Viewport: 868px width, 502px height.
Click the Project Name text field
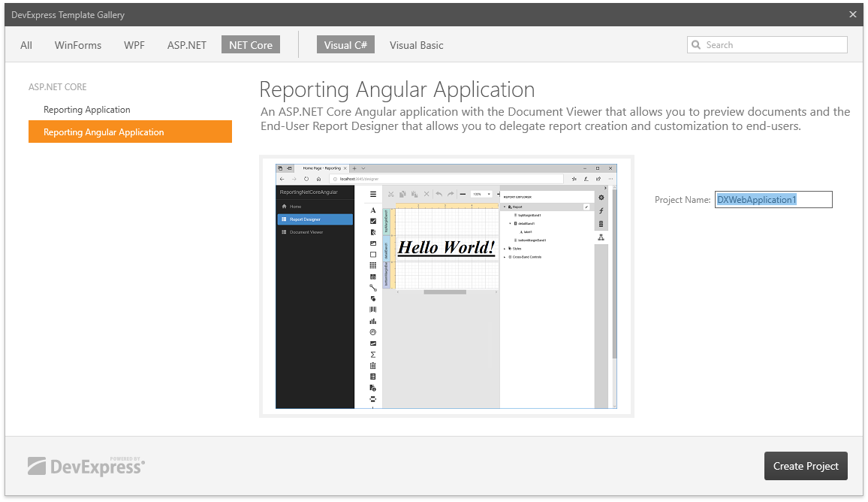(x=773, y=200)
